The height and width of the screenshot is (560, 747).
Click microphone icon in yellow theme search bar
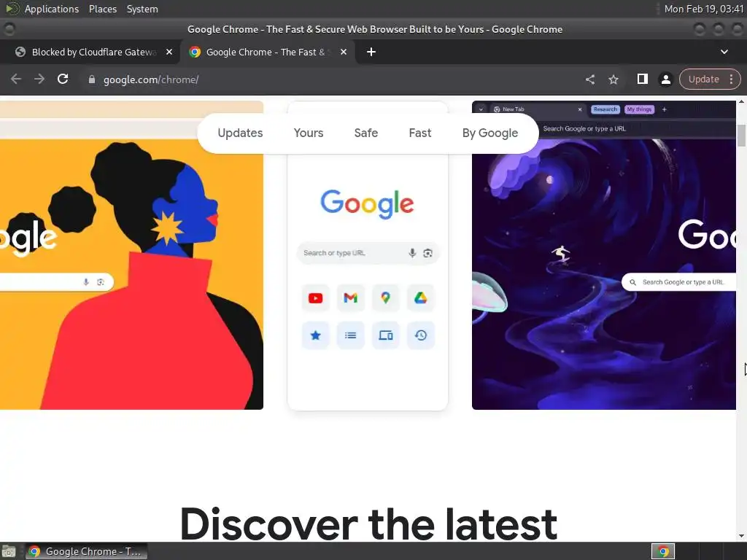click(86, 282)
